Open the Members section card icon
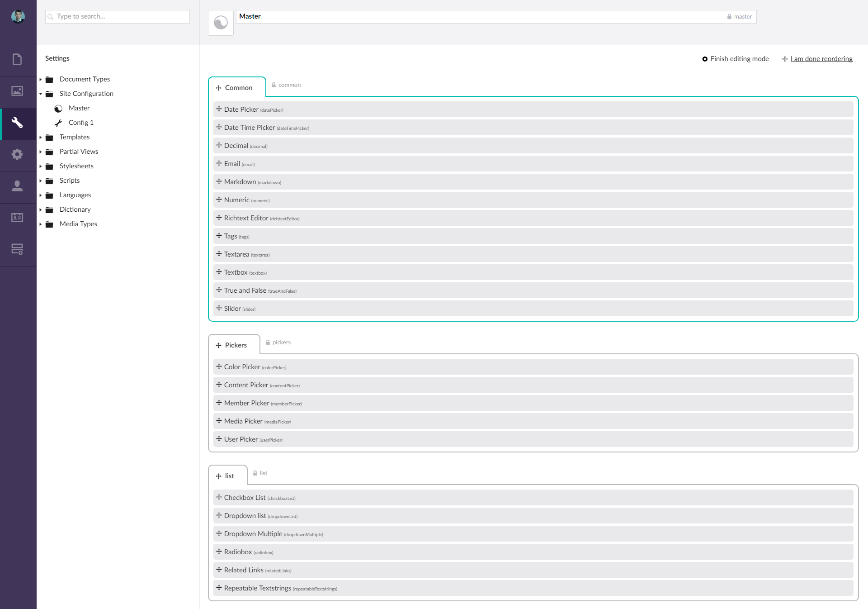Image resolution: width=868 pixels, height=609 pixels. [x=17, y=218]
